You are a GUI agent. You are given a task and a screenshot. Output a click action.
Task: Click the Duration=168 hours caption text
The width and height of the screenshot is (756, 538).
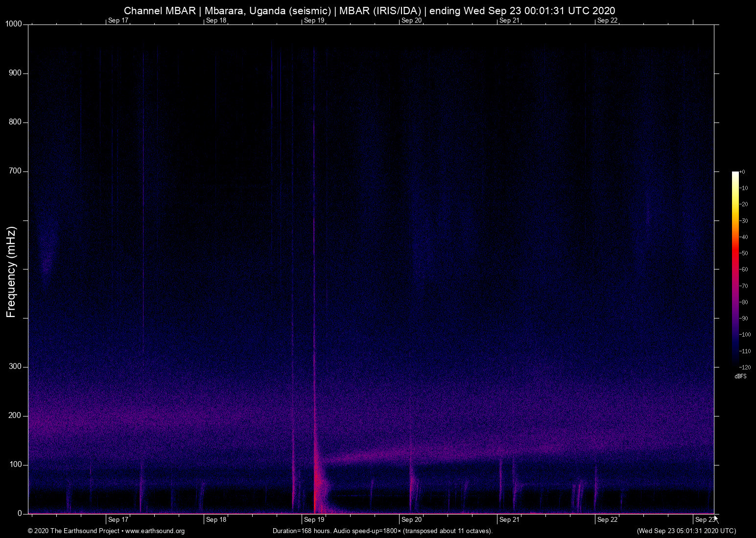pyautogui.click(x=382, y=531)
